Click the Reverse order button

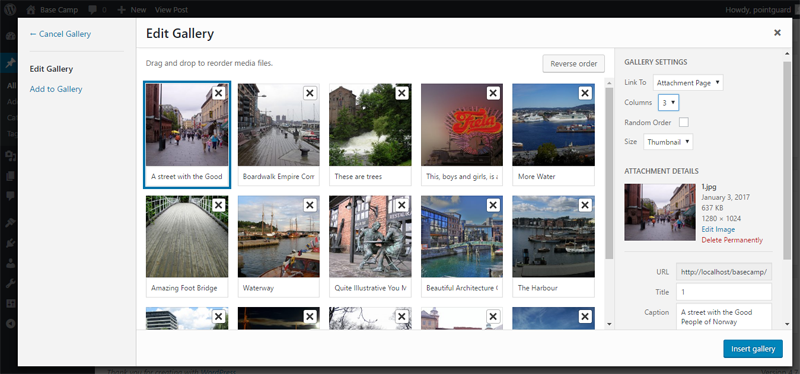point(573,64)
